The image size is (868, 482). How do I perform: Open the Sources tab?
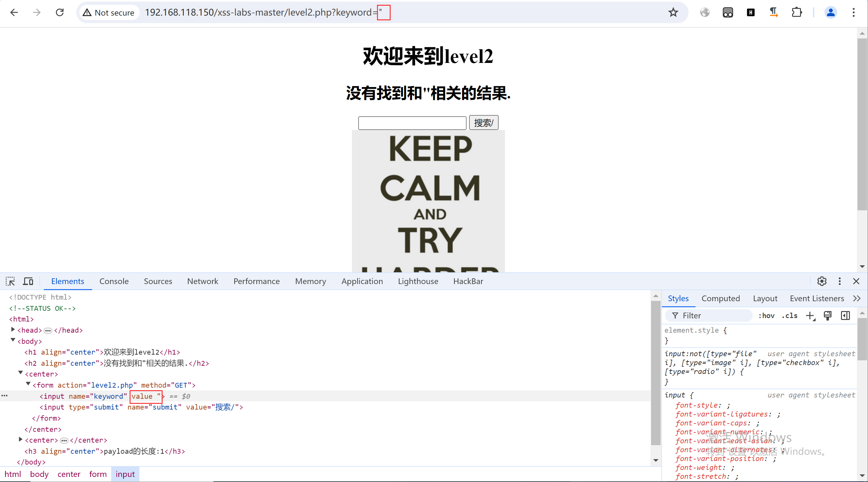pos(158,281)
